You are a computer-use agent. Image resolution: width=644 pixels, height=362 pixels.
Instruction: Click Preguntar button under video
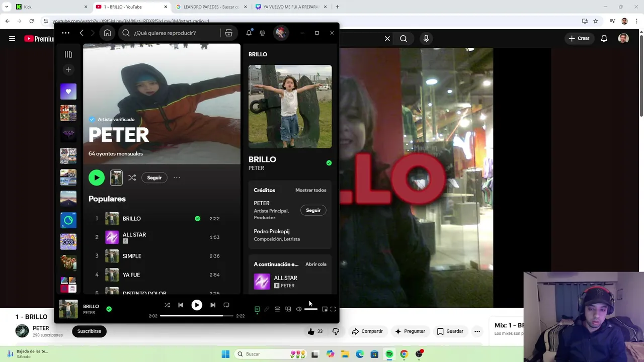(410, 331)
